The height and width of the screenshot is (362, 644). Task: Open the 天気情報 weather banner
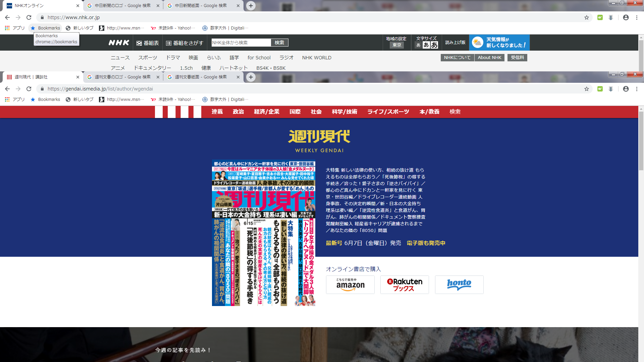click(499, 43)
